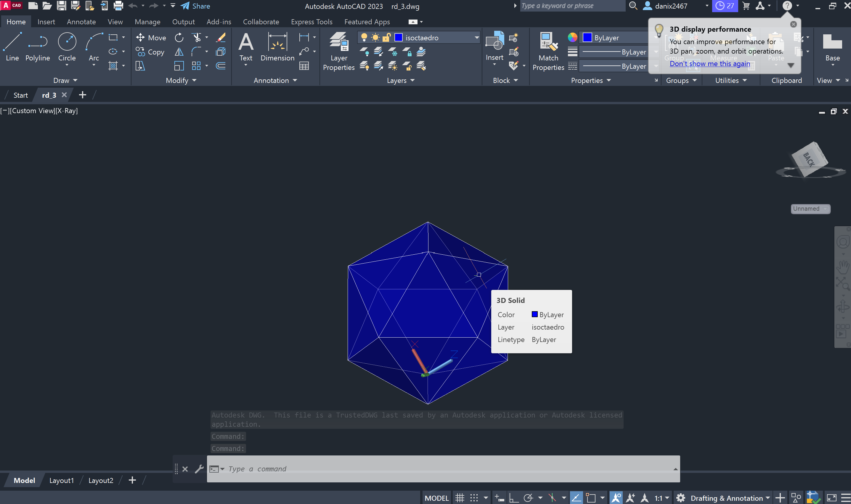Click Don't show me this again link

click(x=709, y=63)
